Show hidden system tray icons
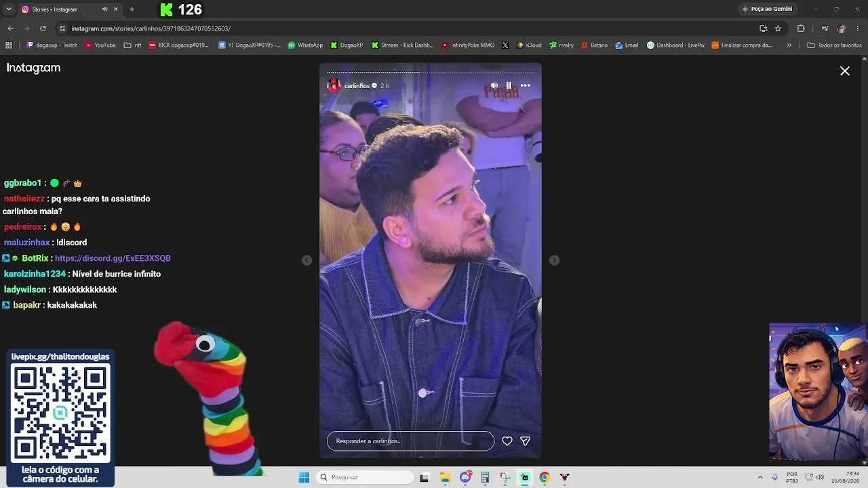The image size is (868, 488). (x=760, y=477)
